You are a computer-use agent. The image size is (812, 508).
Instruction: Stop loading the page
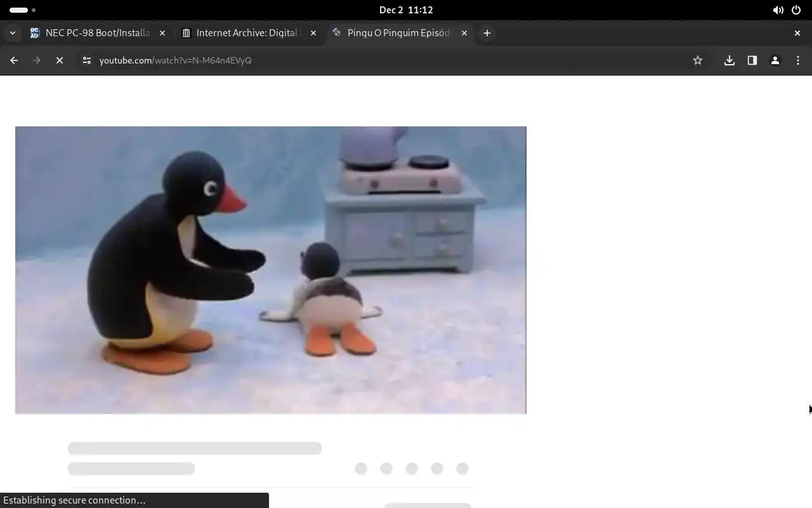pos(60,60)
